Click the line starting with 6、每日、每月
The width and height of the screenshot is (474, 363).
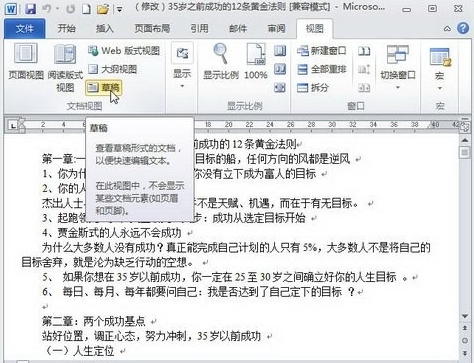(197, 292)
